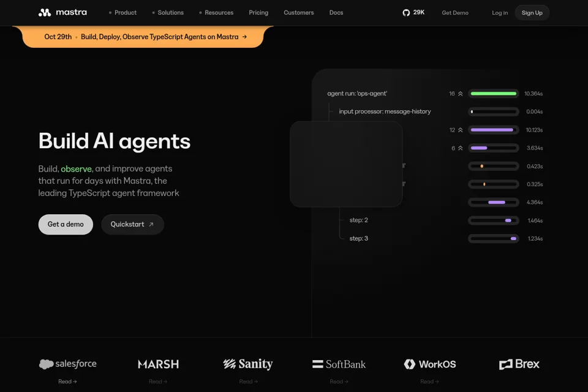
Task: Click the arrow icon in the Oct 29th banner
Action: [244, 37]
